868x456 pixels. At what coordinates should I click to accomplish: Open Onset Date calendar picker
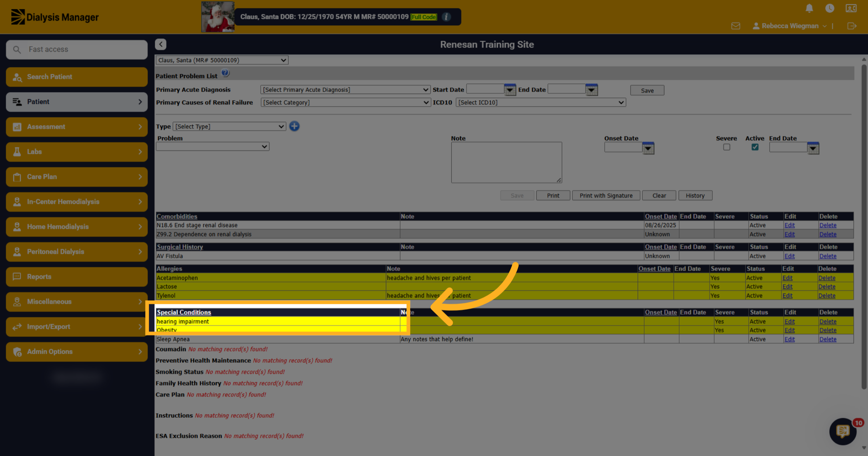648,148
